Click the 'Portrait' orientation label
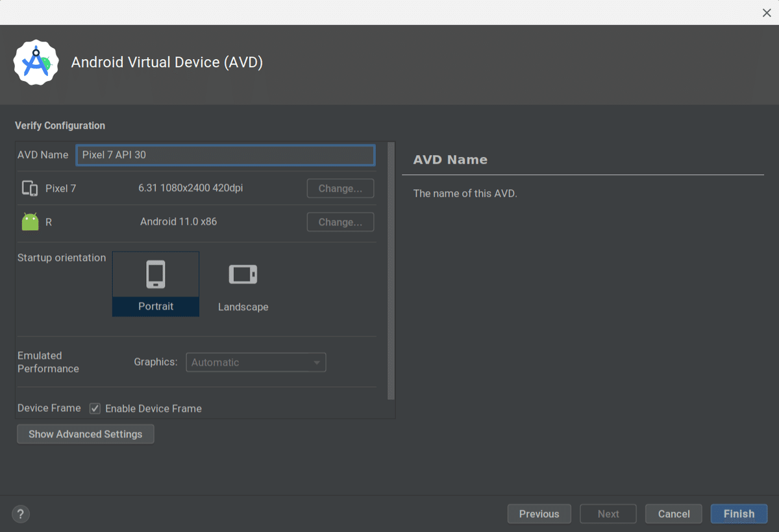The image size is (779, 532). pos(156,306)
